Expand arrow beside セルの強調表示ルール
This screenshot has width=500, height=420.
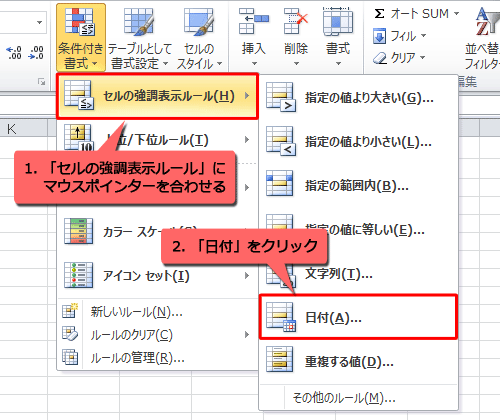[x=247, y=96]
